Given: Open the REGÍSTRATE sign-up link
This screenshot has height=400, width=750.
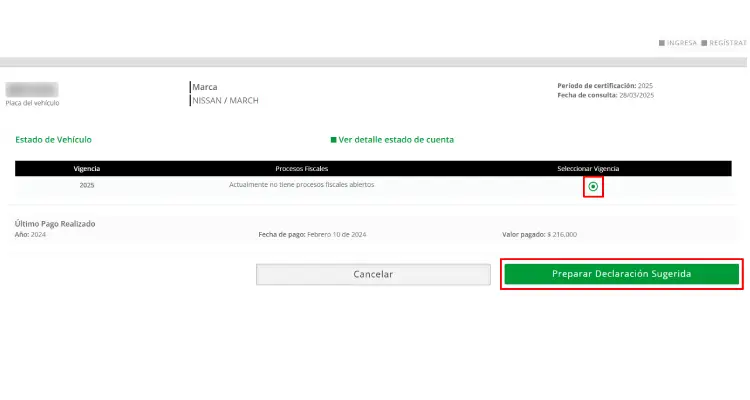Looking at the screenshot, I should coord(727,43).
